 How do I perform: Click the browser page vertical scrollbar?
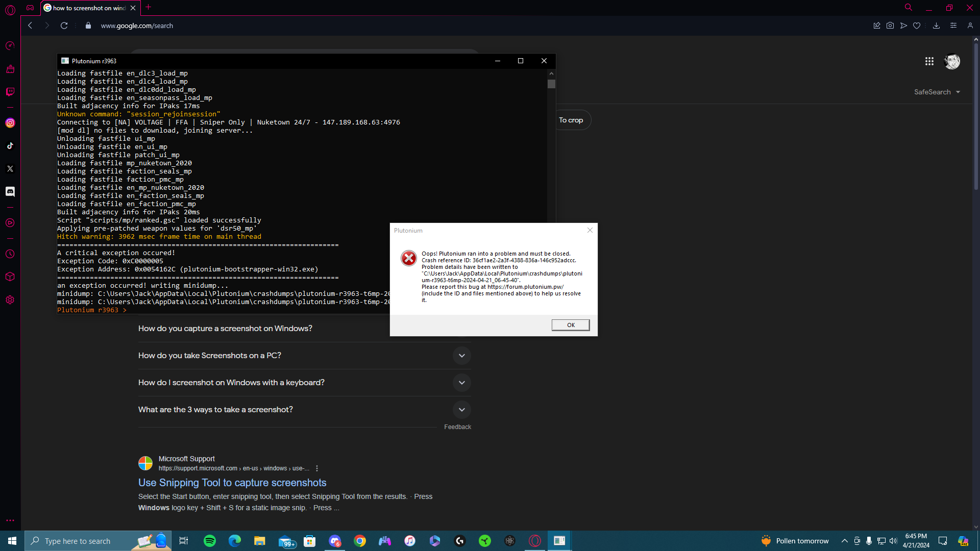tap(975, 117)
